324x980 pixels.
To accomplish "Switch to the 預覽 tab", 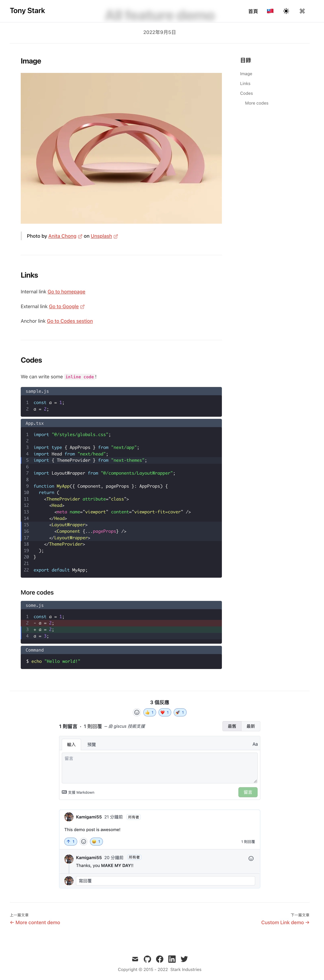I will 91,745.
